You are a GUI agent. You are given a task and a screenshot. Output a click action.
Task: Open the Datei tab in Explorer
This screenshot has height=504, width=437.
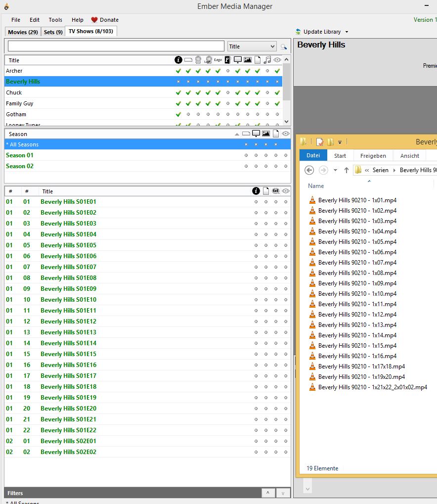[x=313, y=155]
